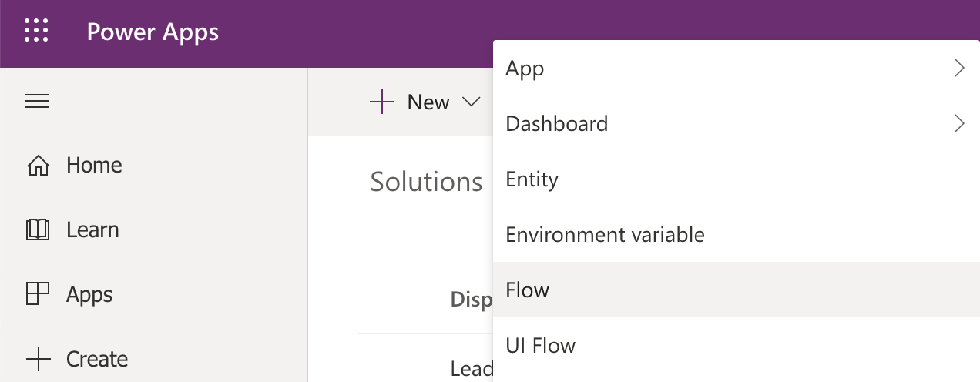Viewport: 980px width, 382px height.
Task: Click the Learn book icon
Action: [38, 230]
